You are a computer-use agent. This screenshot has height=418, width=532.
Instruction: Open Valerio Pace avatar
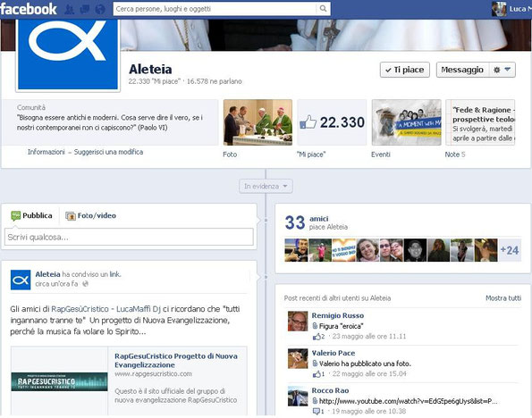[x=298, y=358]
